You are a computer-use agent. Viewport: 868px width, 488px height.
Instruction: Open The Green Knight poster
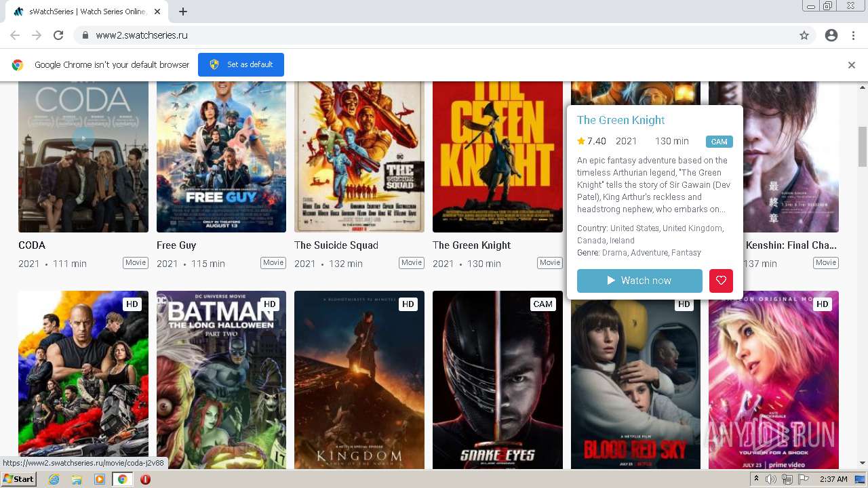(x=498, y=157)
